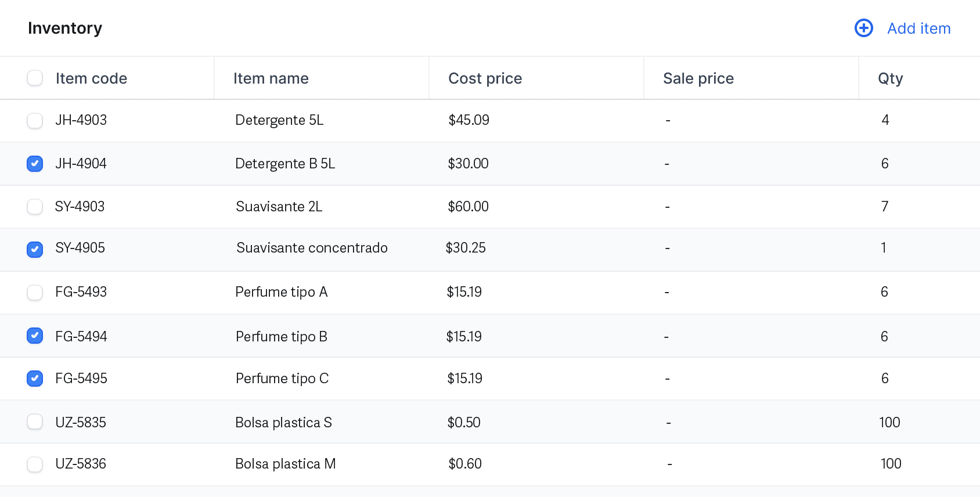The height and width of the screenshot is (497, 980).
Task: Deselect the SY-4905 checkbox
Action: 35,249
